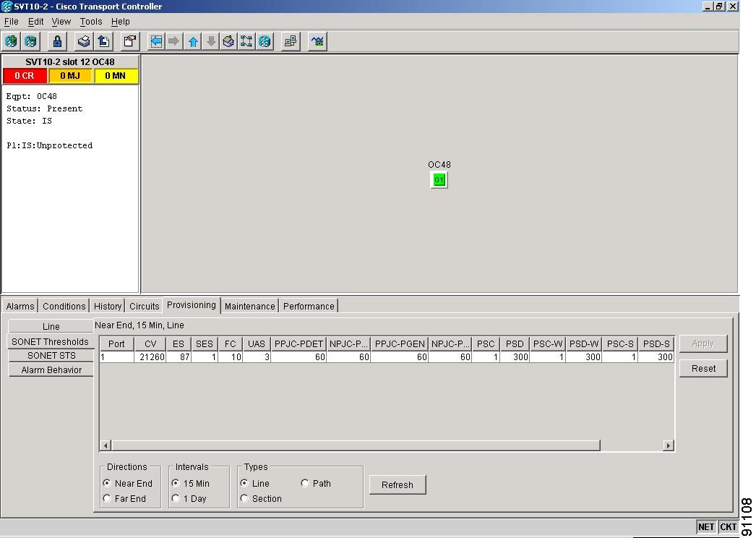The width and height of the screenshot is (756, 538).
Task: Click the PSD-W column header
Action: [584, 344]
